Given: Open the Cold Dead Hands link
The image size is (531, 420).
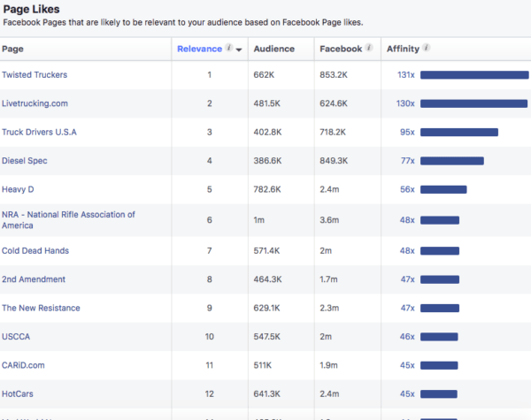Looking at the screenshot, I should [35, 251].
